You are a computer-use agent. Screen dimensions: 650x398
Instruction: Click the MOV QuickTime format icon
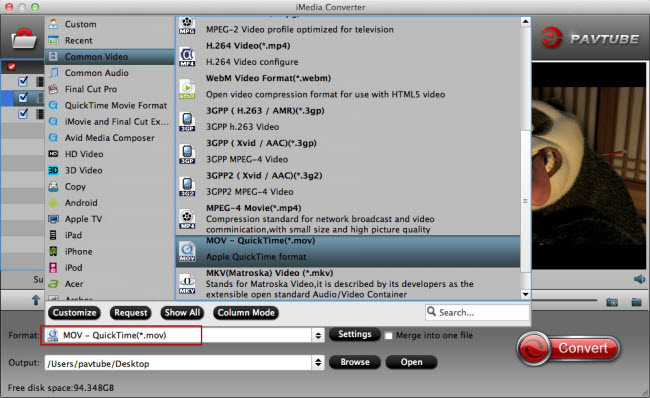[x=187, y=251]
